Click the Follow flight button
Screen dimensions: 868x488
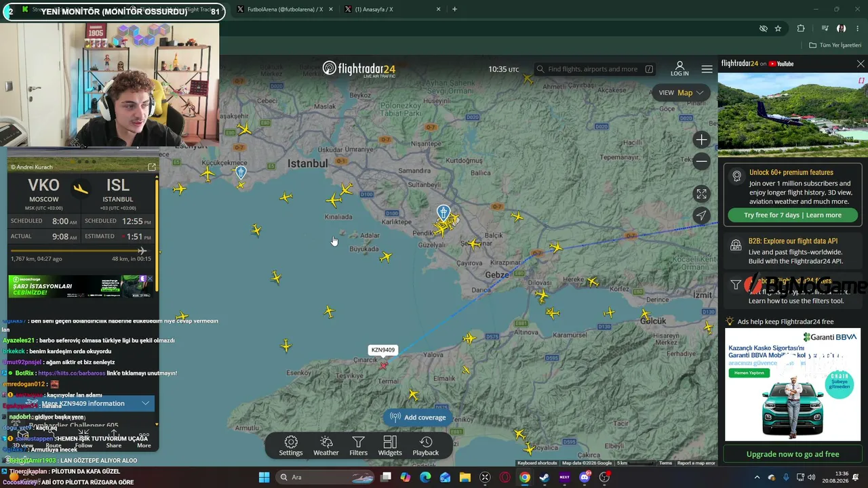point(83,440)
